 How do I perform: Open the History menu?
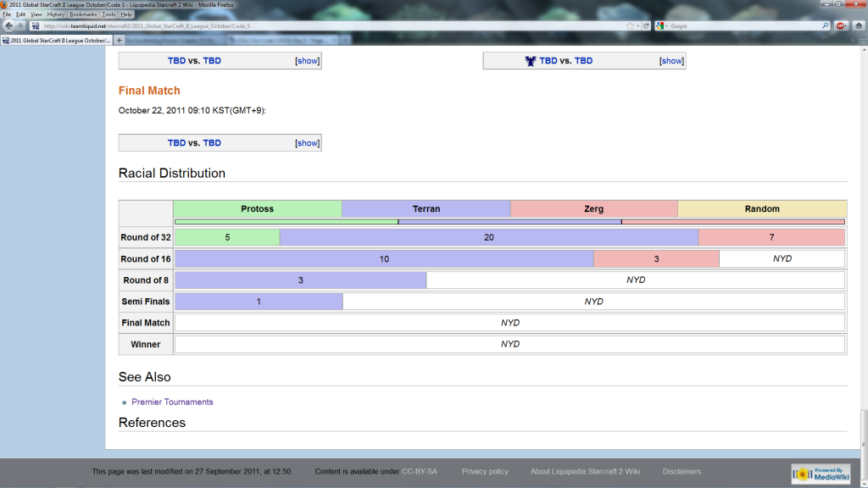(x=56, y=14)
